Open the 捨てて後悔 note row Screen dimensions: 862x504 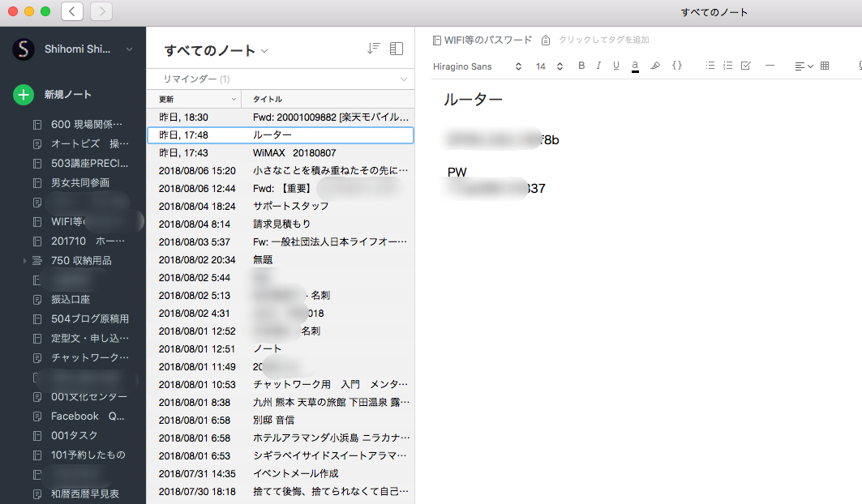pyautogui.click(x=281, y=491)
